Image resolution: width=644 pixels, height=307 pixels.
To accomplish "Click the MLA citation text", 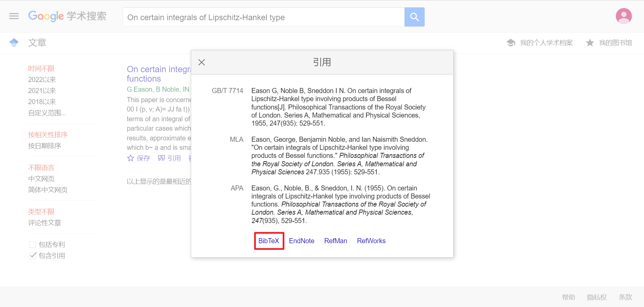I will coord(339,156).
